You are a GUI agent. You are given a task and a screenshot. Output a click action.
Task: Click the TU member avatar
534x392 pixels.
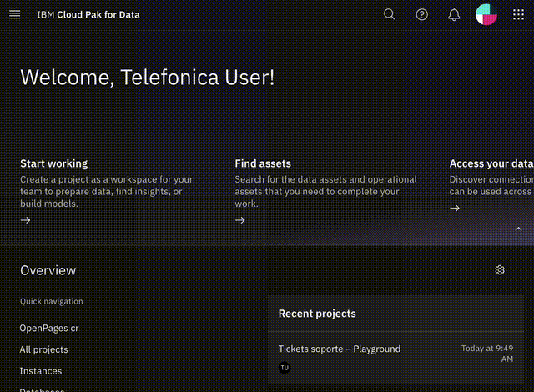(x=285, y=368)
